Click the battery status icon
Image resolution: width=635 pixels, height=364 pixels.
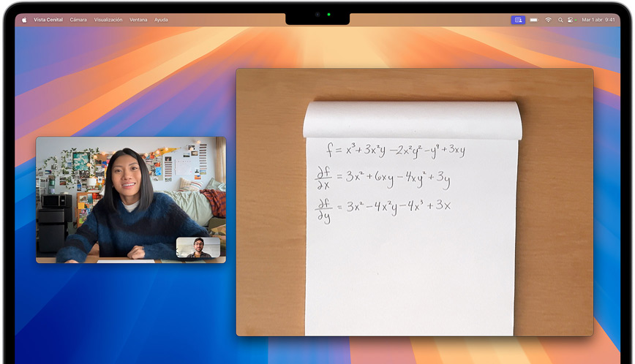click(534, 20)
